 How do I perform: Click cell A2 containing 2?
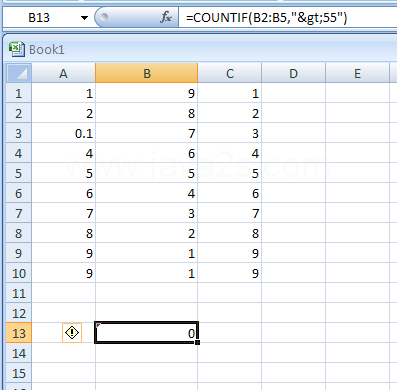tap(63, 113)
